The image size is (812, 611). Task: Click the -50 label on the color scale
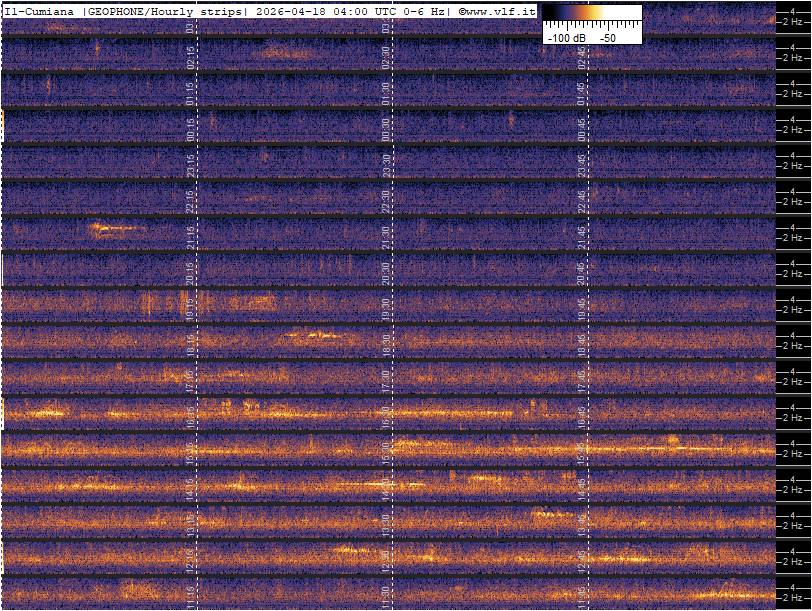click(x=607, y=37)
